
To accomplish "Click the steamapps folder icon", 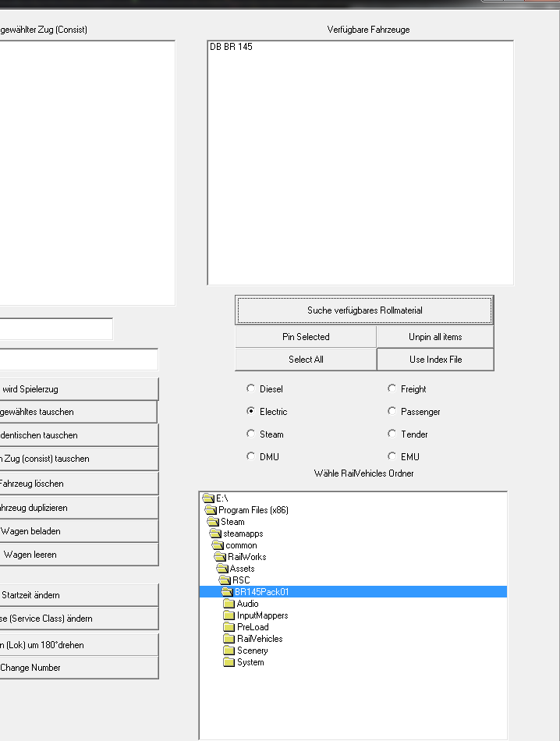I will coord(215,534).
